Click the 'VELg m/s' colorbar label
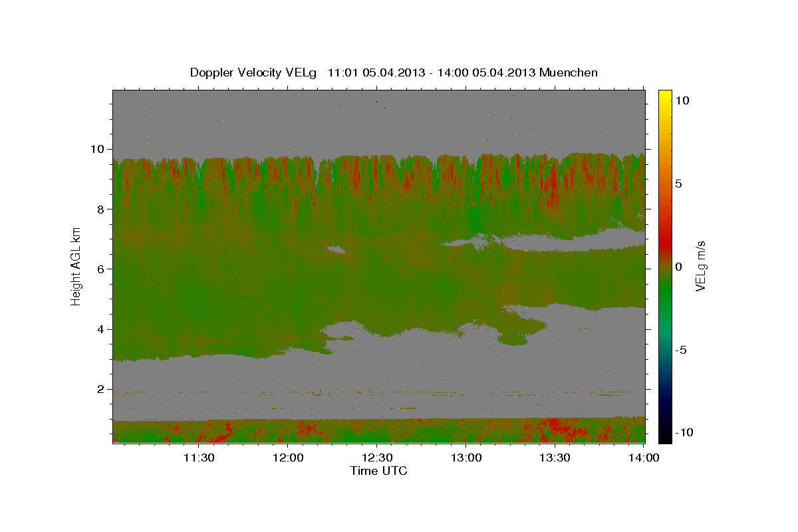 point(701,266)
